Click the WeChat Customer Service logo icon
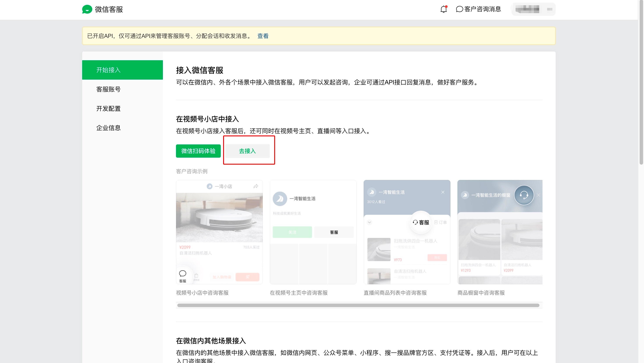The height and width of the screenshot is (363, 644). [87, 9]
